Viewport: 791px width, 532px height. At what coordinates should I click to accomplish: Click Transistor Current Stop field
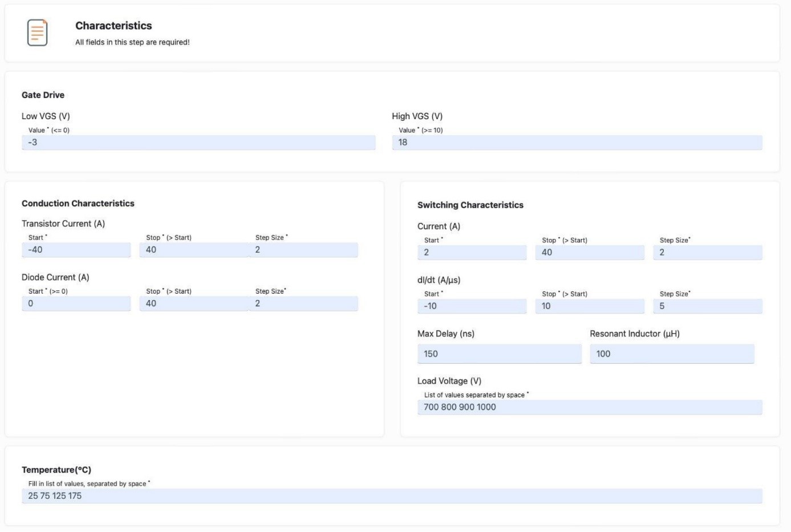pyautogui.click(x=194, y=250)
